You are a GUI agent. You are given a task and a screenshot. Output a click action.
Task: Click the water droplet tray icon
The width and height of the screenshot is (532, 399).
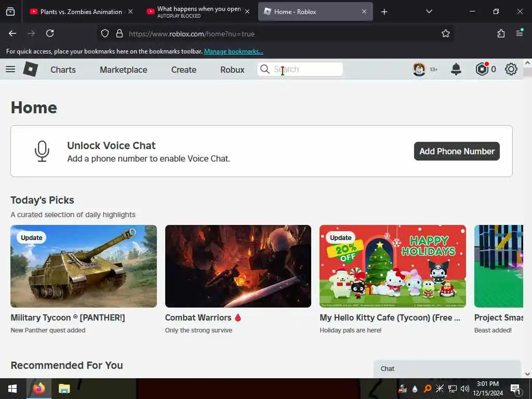415,389
